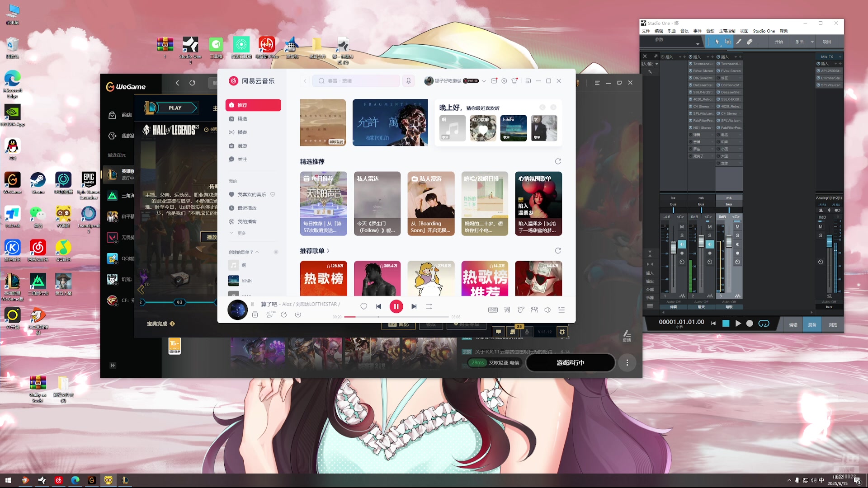Share the current song via share icon

coord(284,314)
